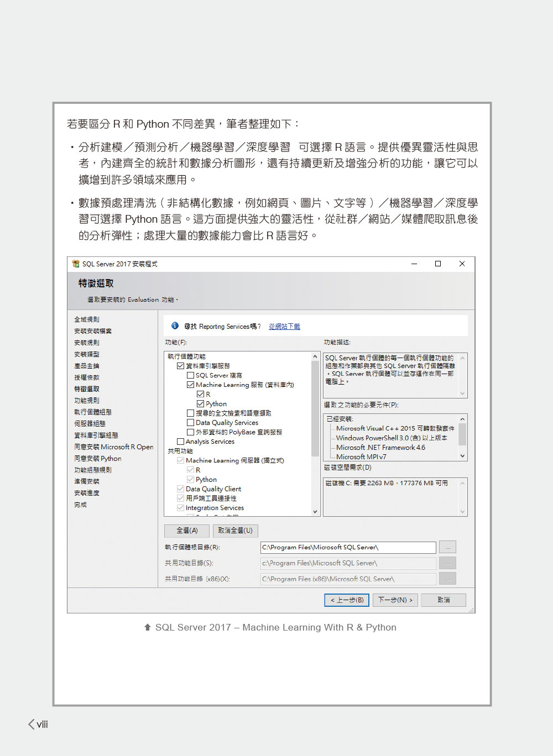Check the Analysis Services feature
Image resolution: width=553 pixels, height=756 pixels.
click(x=180, y=442)
